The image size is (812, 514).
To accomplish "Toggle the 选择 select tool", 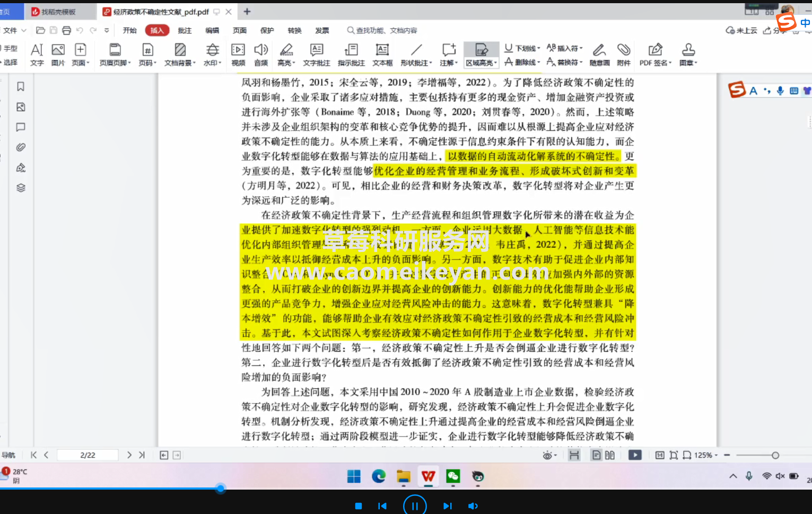I will click(x=10, y=62).
